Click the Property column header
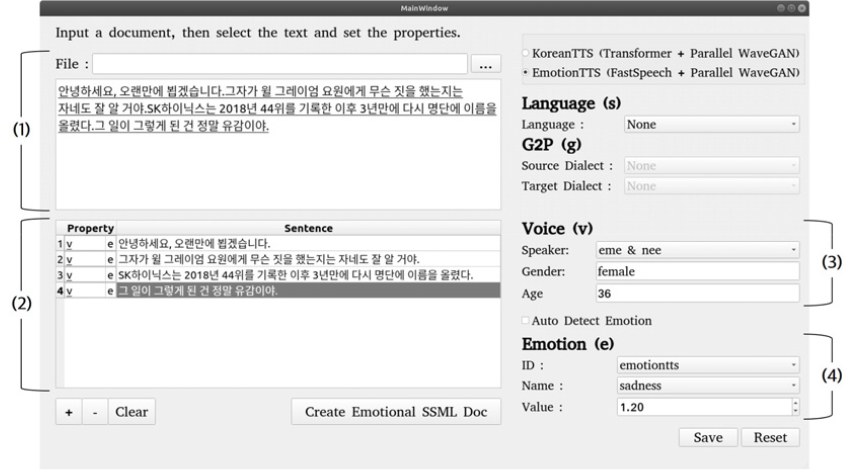Viewport: 853px width, 470px height. pyautogui.click(x=90, y=228)
